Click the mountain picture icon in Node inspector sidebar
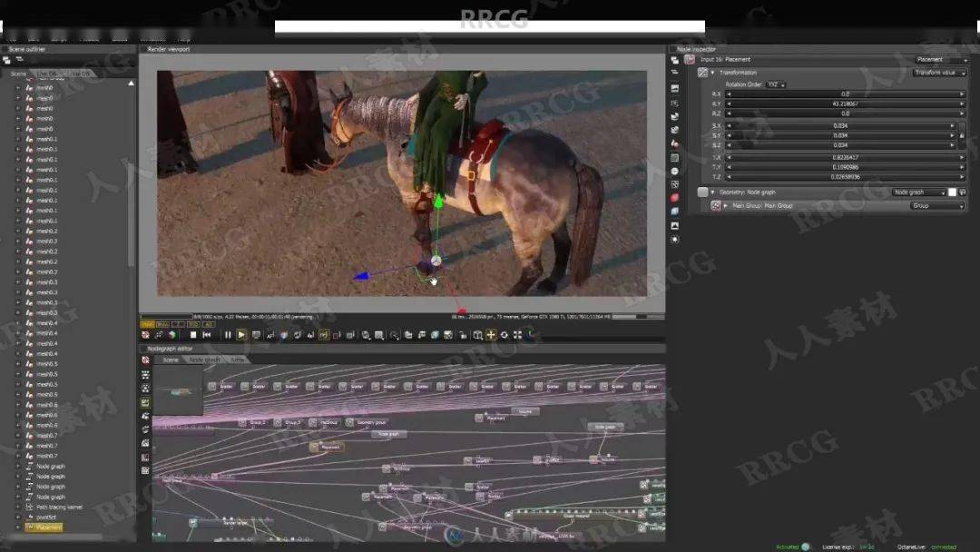This screenshot has width=980, height=552. 674,226
